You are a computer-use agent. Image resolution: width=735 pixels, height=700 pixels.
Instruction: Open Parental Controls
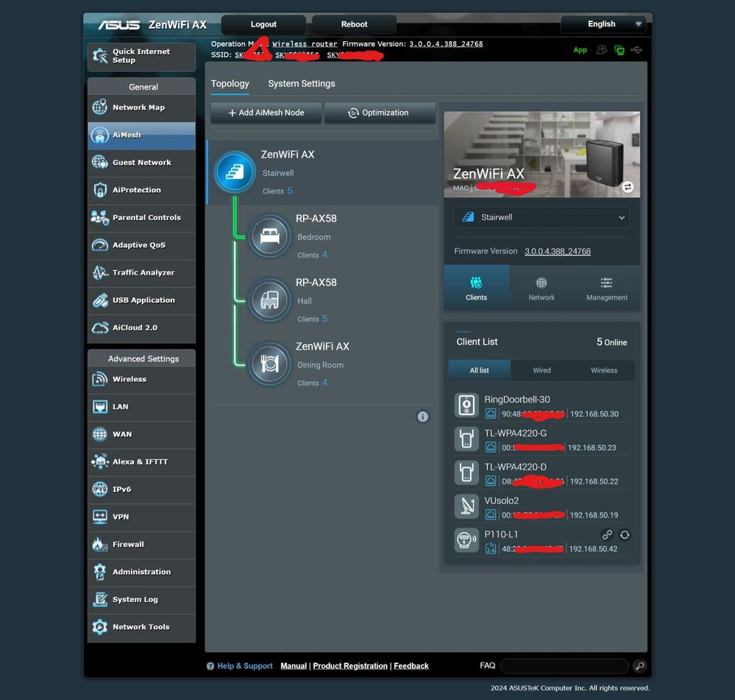pyautogui.click(x=141, y=218)
